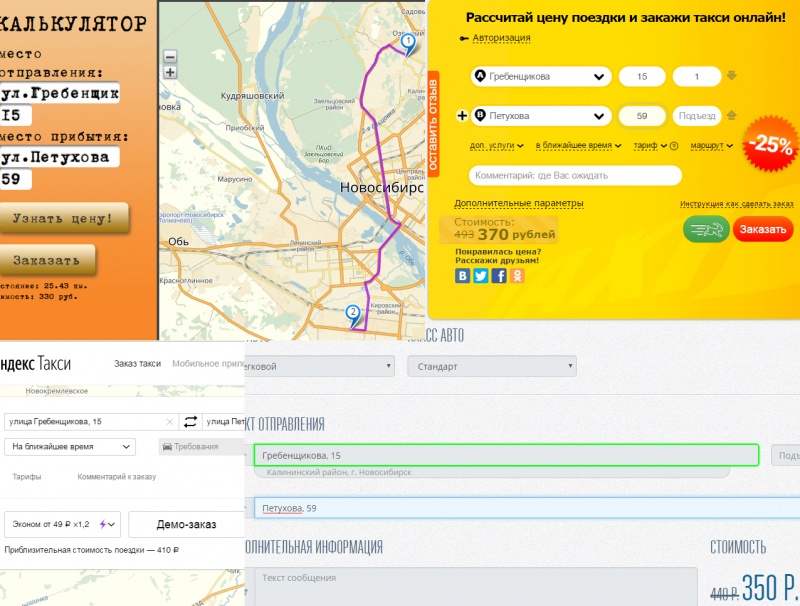
Task: Open Эконом от 49 tariff dropdown
Action: tap(62, 524)
